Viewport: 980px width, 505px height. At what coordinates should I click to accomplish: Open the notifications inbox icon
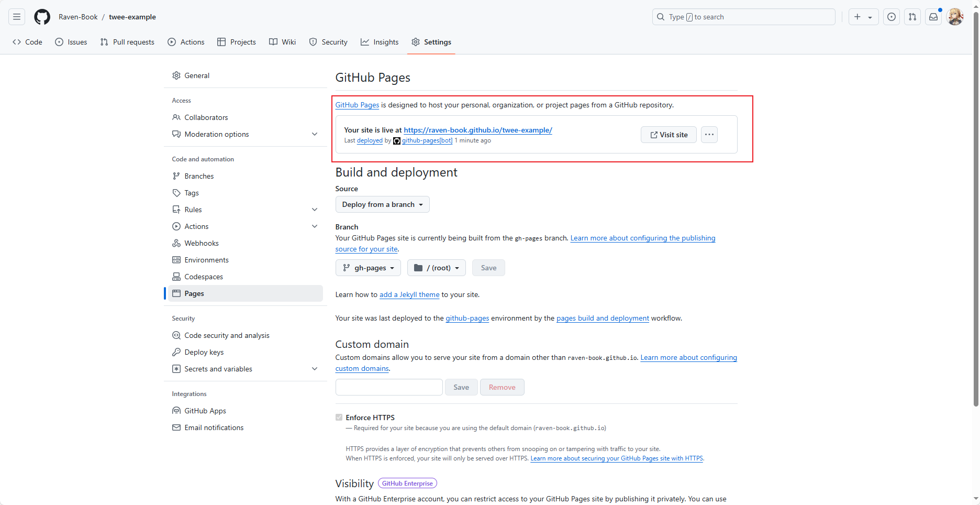pos(933,17)
